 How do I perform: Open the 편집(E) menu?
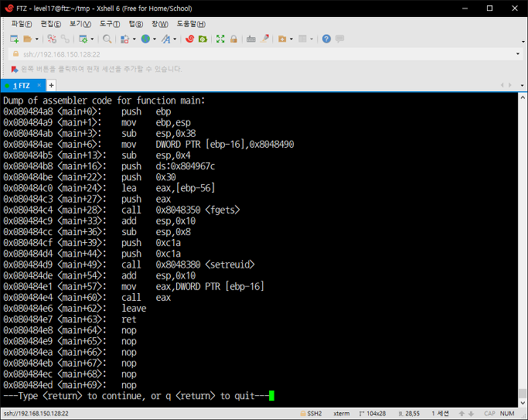click(x=51, y=24)
